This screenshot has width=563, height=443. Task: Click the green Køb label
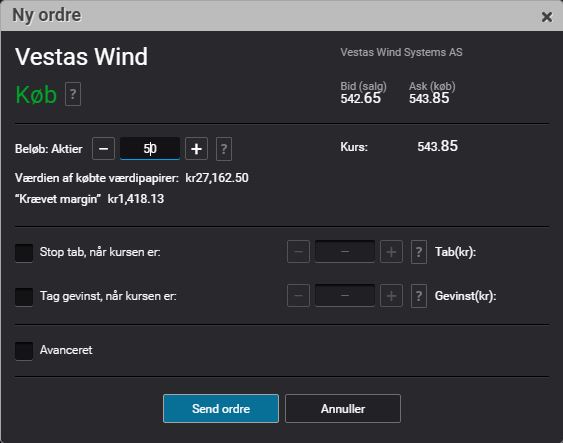tap(36, 95)
